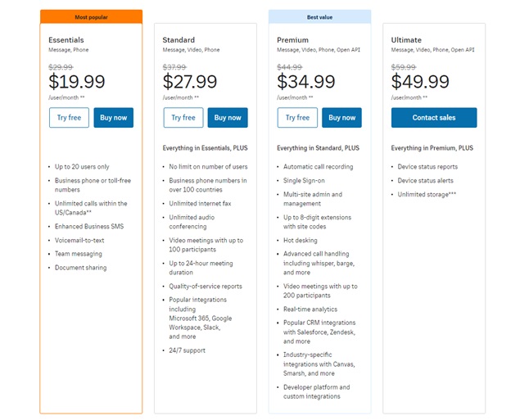Click Up to 20 users only item
The height and width of the screenshot is (420, 511).
click(x=82, y=167)
